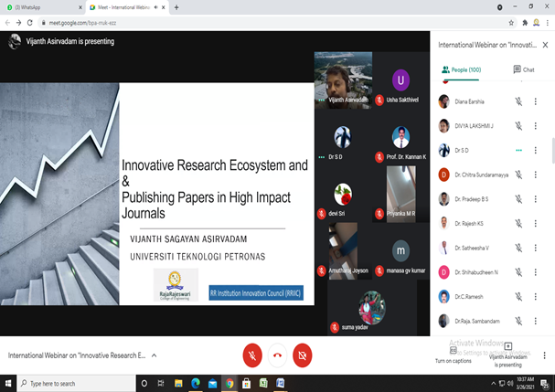This screenshot has height=392, width=555.
Task: Open more options for DIVYA LAKSHMI J
Action: pyautogui.click(x=535, y=126)
